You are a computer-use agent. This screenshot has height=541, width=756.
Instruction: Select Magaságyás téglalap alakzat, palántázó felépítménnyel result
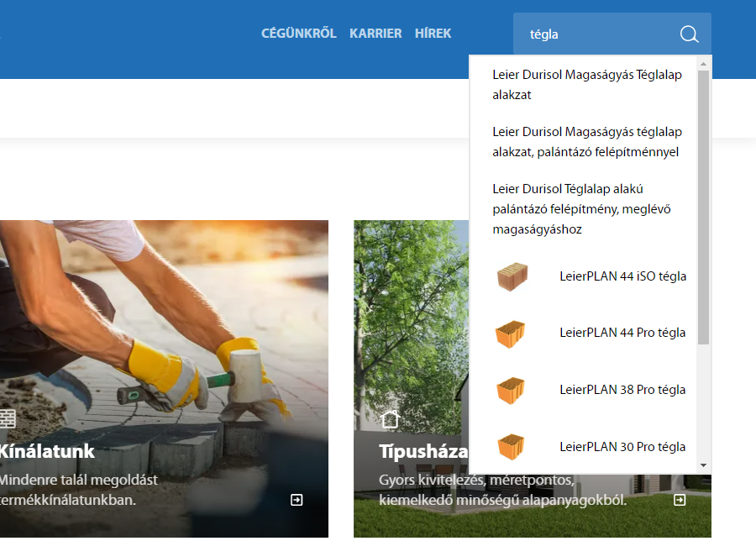tap(587, 142)
